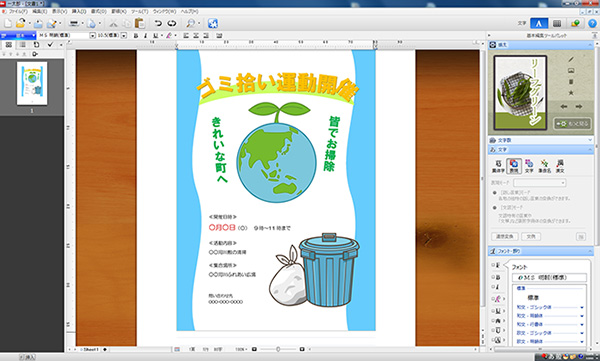Select the 表現 tool in 文字 palette
The image size is (600, 361).
click(514, 166)
